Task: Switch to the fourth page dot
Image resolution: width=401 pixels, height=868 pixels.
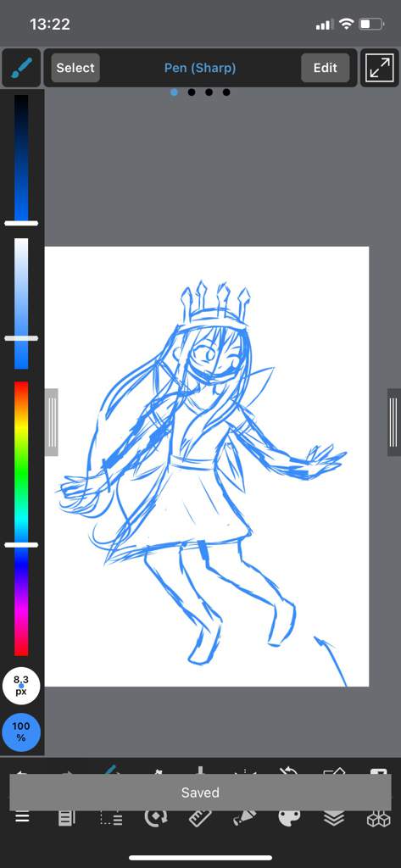Action: [226, 92]
